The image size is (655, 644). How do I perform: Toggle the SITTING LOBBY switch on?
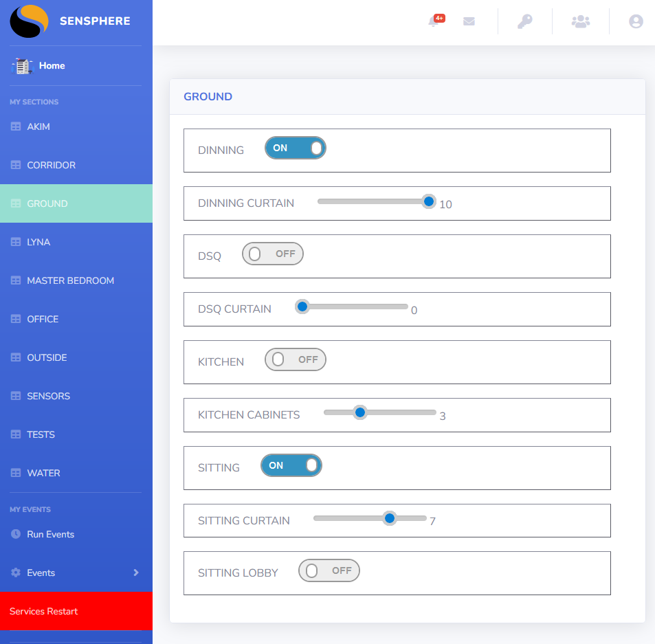(x=329, y=570)
